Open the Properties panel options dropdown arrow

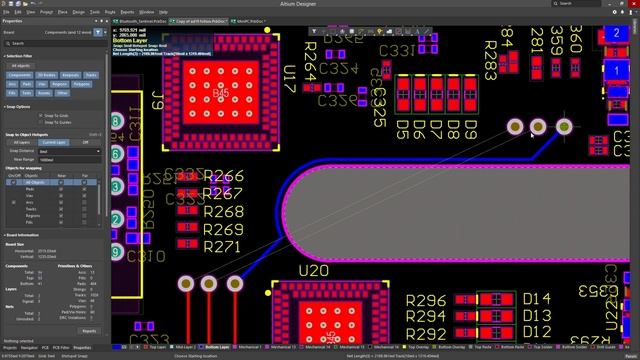pos(96,21)
